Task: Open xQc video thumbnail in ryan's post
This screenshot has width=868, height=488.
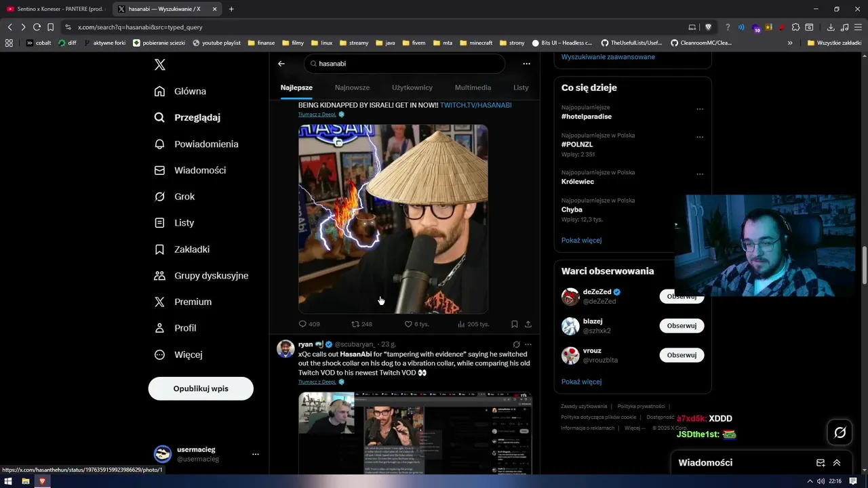Action: pyautogui.click(x=415, y=433)
